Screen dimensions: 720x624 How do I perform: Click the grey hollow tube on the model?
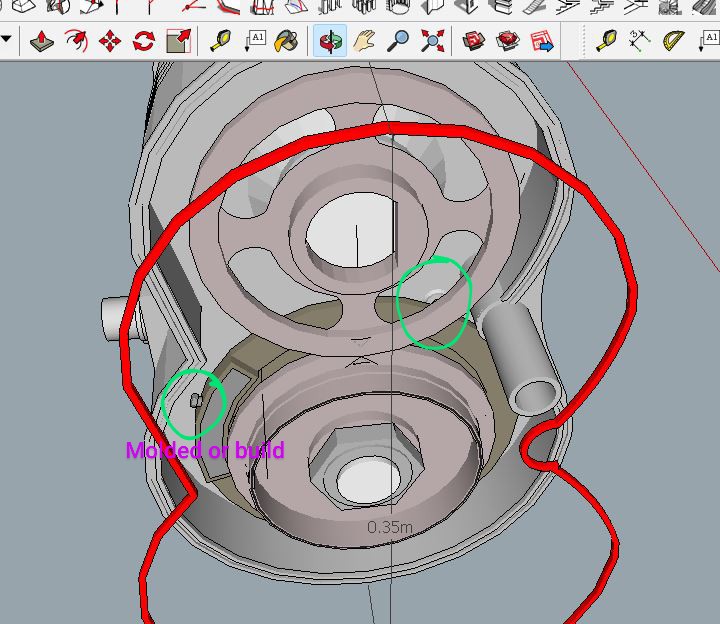pyautogui.click(x=520, y=357)
